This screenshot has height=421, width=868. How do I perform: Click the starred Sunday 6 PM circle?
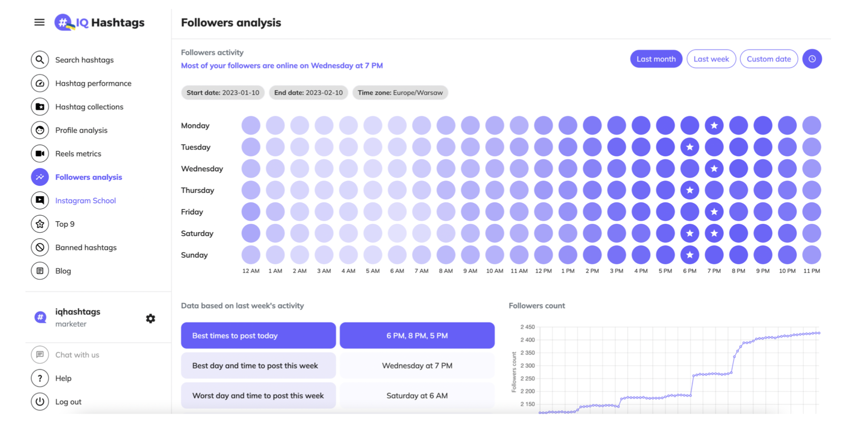click(690, 255)
